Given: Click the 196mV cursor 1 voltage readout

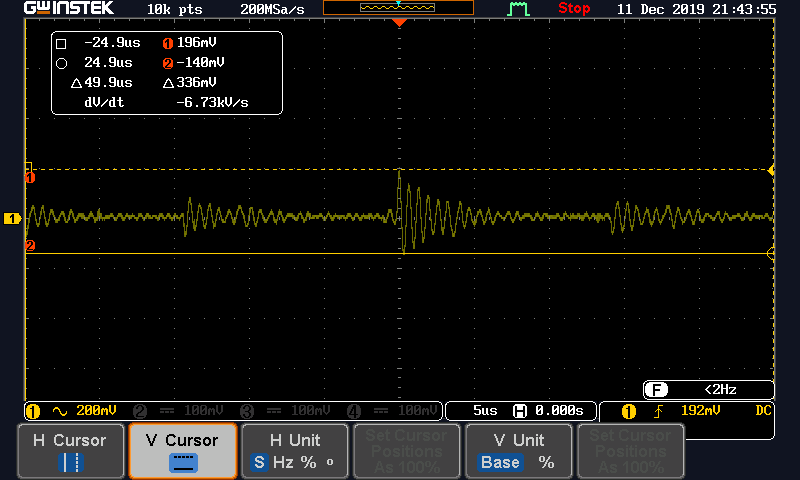Looking at the screenshot, I should [x=196, y=42].
